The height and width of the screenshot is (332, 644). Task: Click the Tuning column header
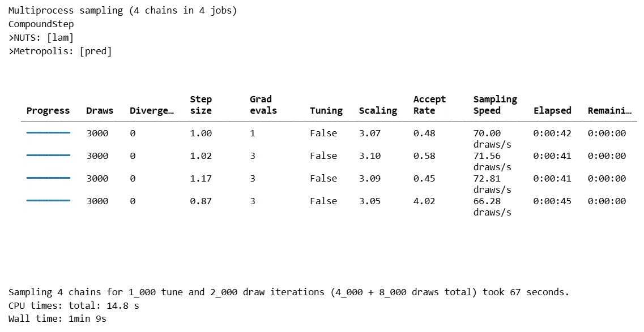[326, 111]
